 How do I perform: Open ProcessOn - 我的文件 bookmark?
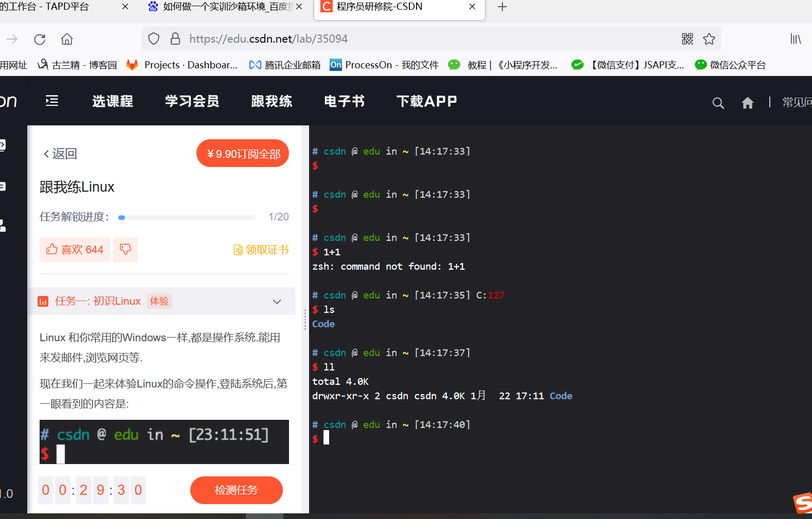coord(385,65)
